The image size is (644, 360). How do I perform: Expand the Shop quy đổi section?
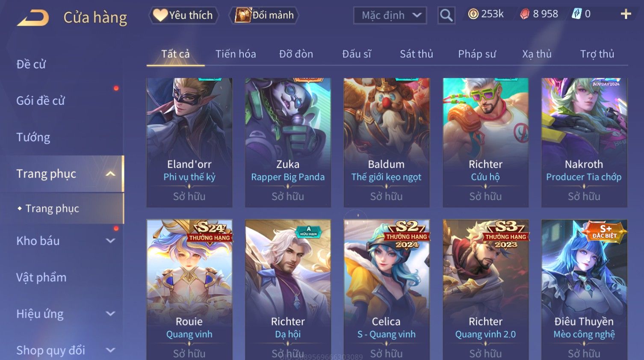pyautogui.click(x=110, y=350)
